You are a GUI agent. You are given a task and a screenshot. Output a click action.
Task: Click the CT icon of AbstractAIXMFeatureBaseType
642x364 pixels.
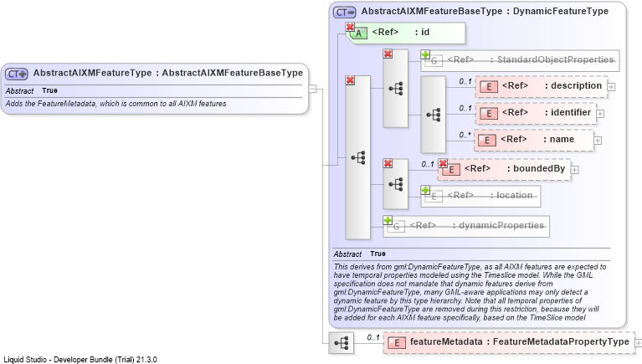tap(344, 13)
